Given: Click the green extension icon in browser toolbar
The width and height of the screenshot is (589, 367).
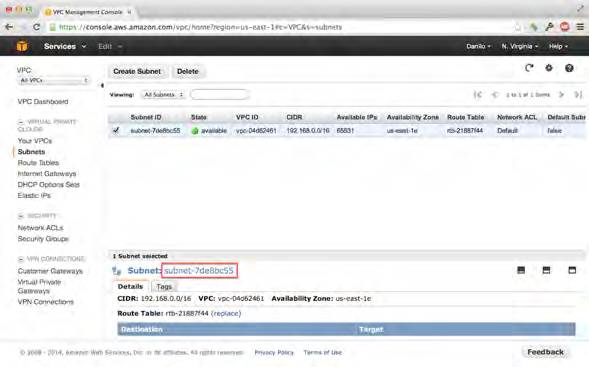Looking at the screenshot, I should (533, 27).
